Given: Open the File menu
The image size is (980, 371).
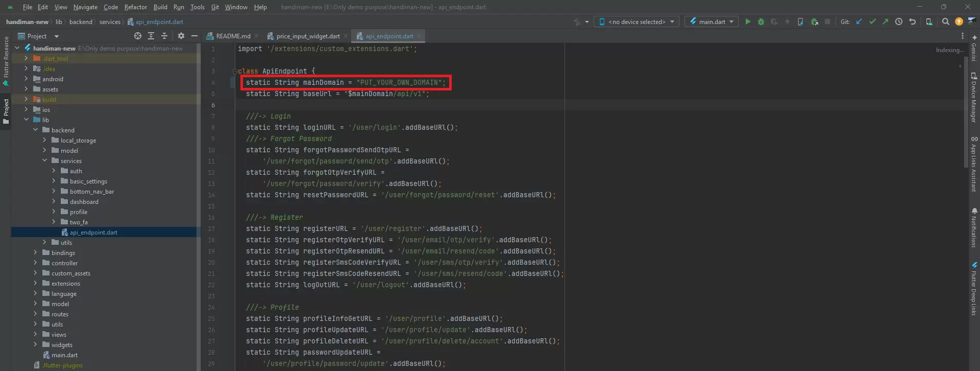Looking at the screenshot, I should 28,7.
